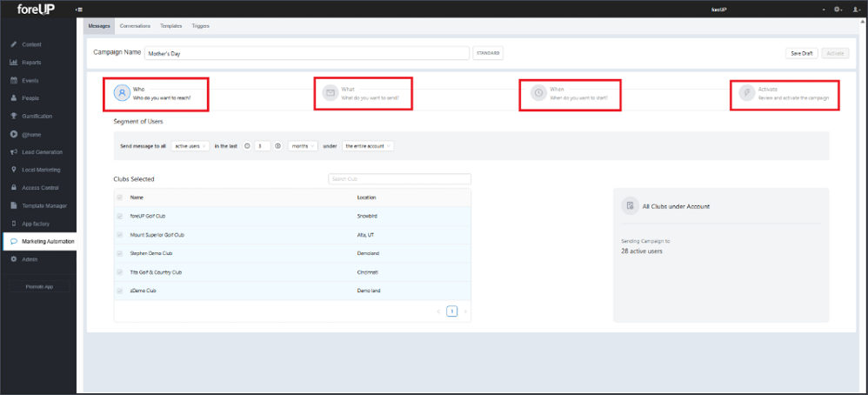The width and height of the screenshot is (868, 395).
Task: Switch to the Conversations tab
Action: click(x=135, y=26)
